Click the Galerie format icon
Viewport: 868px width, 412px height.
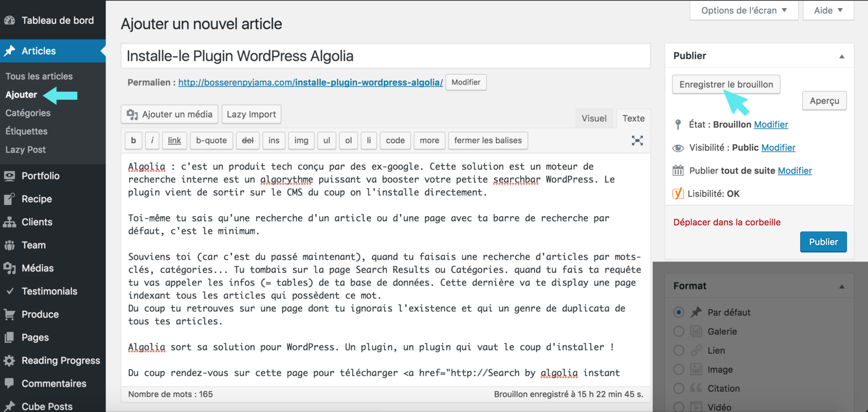pyautogui.click(x=696, y=332)
